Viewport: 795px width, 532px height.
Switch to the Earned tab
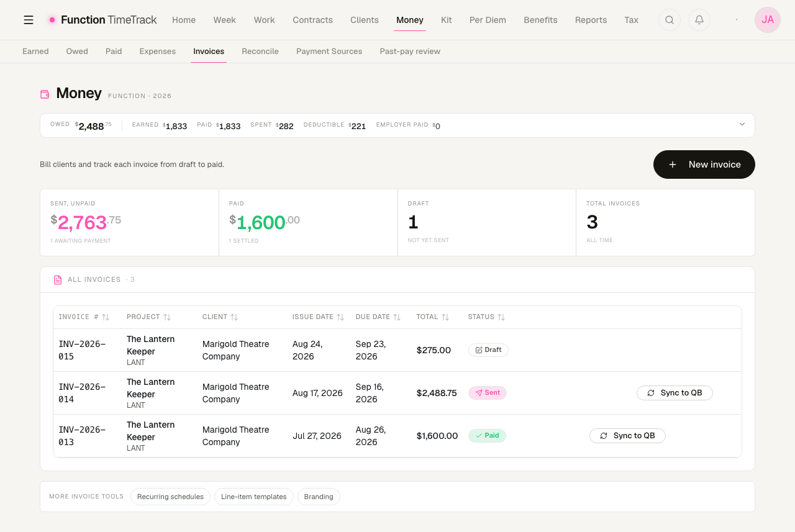(x=35, y=52)
